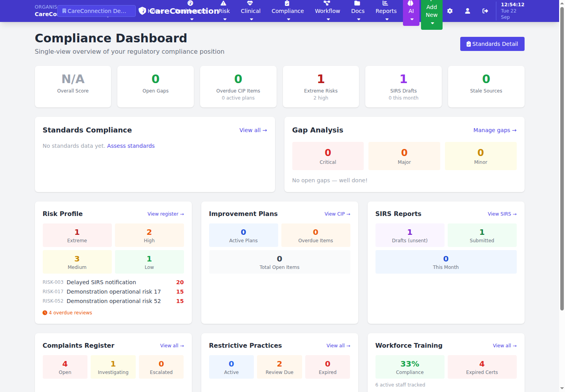Open the View CIP link
Image resolution: width=565 pixels, height=392 pixels.
tap(337, 214)
